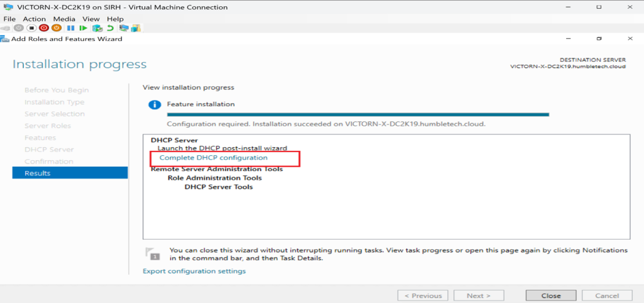Click the red Shut Down VM icon
The width and height of the screenshot is (644, 303).
point(43,28)
